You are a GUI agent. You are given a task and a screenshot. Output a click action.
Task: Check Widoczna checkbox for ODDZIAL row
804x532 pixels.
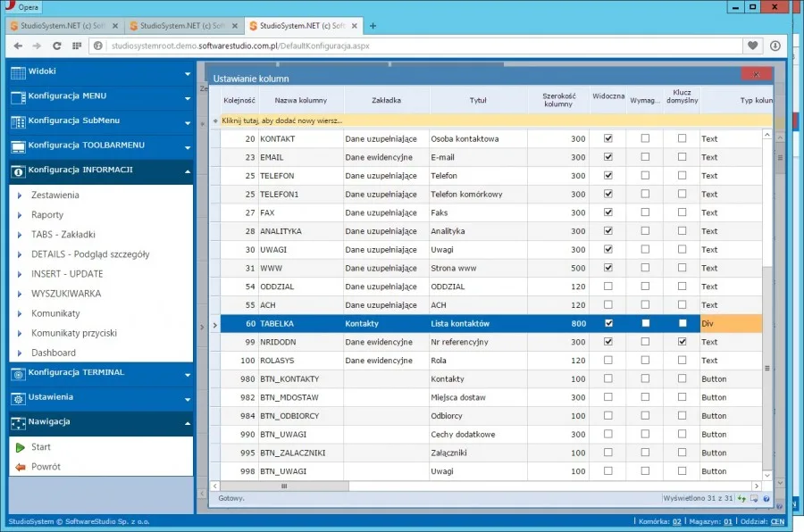click(608, 286)
